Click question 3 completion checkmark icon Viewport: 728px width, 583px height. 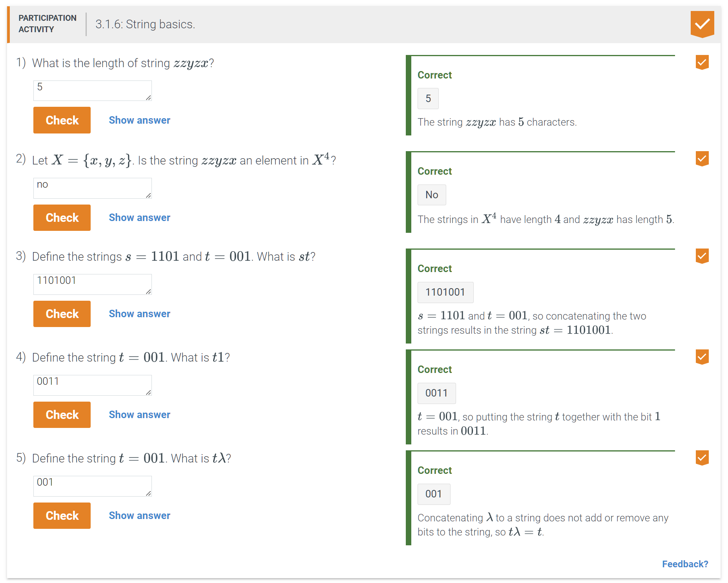(x=702, y=256)
